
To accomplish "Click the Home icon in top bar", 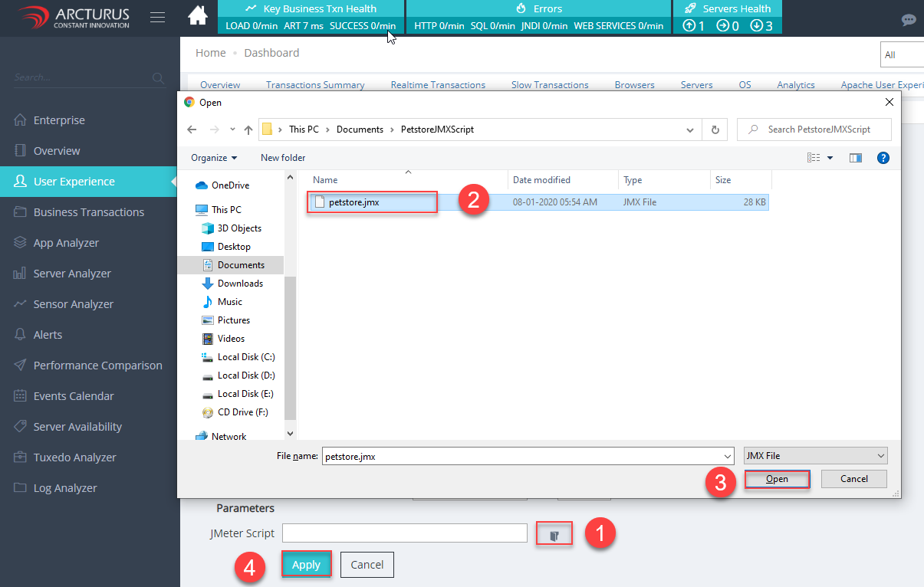I will pos(198,15).
